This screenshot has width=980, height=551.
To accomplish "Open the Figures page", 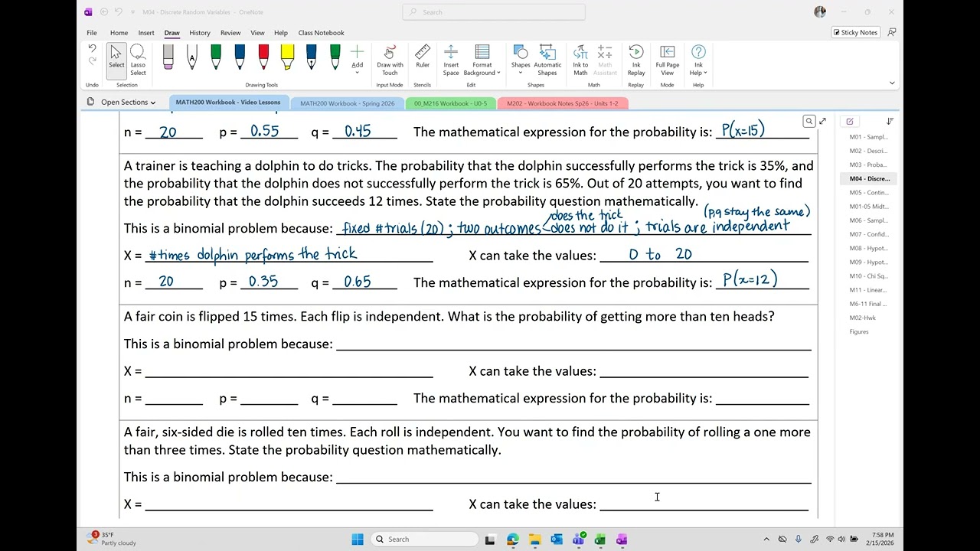I will (859, 331).
